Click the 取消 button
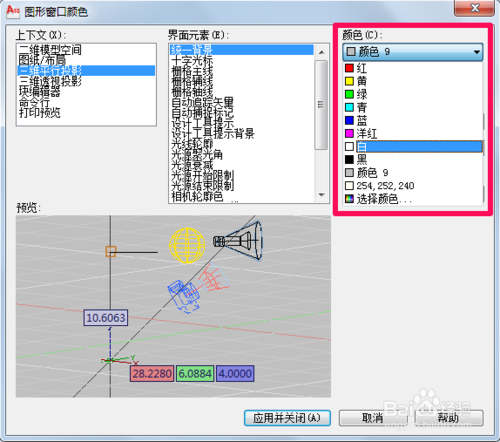Viewport: 500px width, 442px height. 373,418
